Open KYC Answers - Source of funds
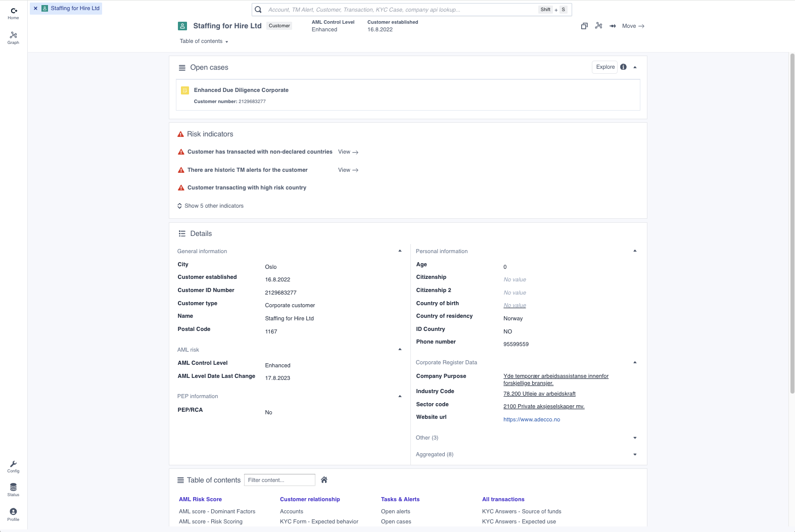795x532 pixels. tap(522, 512)
